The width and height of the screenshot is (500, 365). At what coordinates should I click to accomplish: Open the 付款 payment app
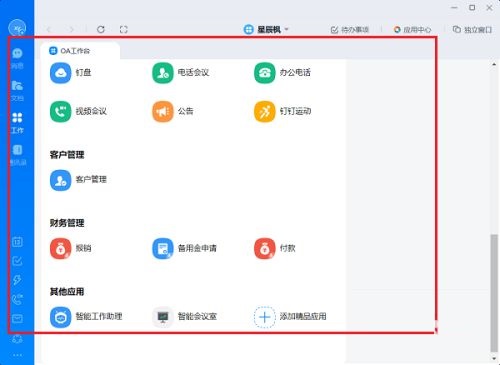click(265, 248)
